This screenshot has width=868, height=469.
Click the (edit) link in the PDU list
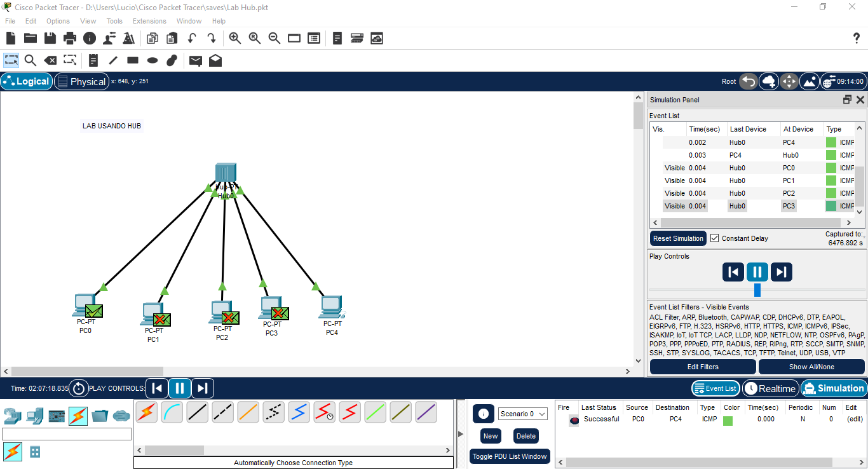point(855,419)
